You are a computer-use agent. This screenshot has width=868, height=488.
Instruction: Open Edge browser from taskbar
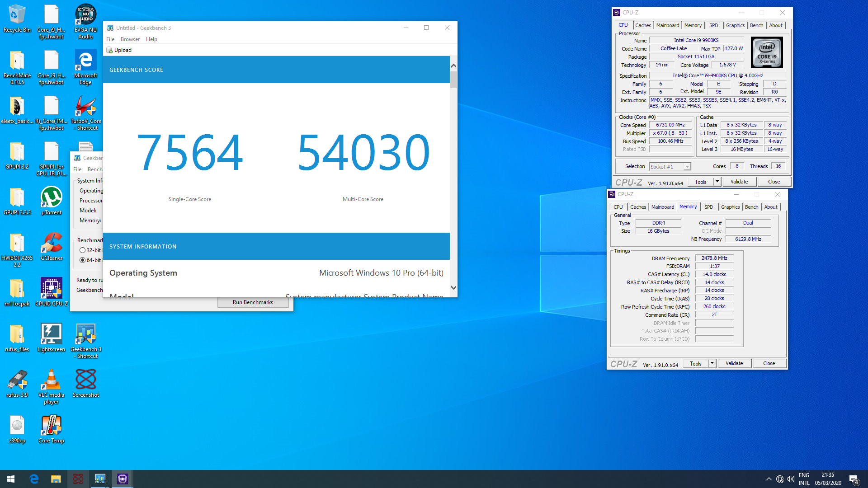[34, 479]
